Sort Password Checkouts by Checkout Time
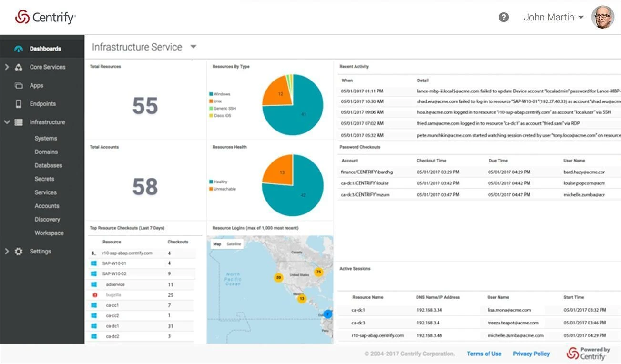The width and height of the screenshot is (621, 364). click(431, 161)
